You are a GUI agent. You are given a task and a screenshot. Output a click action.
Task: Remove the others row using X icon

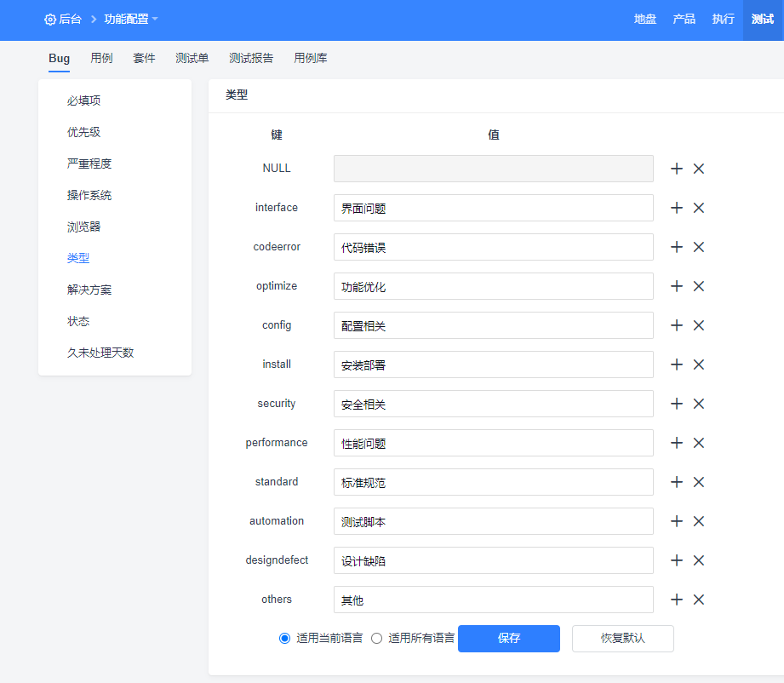[699, 600]
